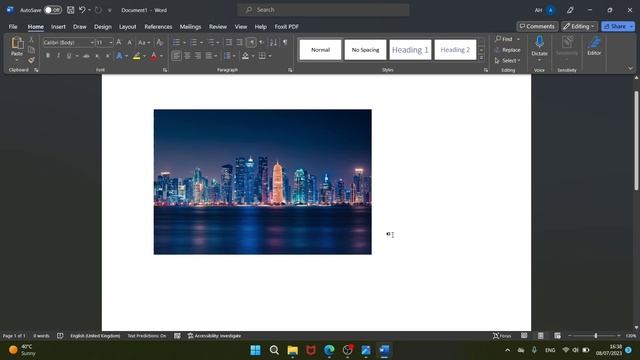Toggle Italic formatting
The width and height of the screenshot is (640, 360).
coord(58,56)
